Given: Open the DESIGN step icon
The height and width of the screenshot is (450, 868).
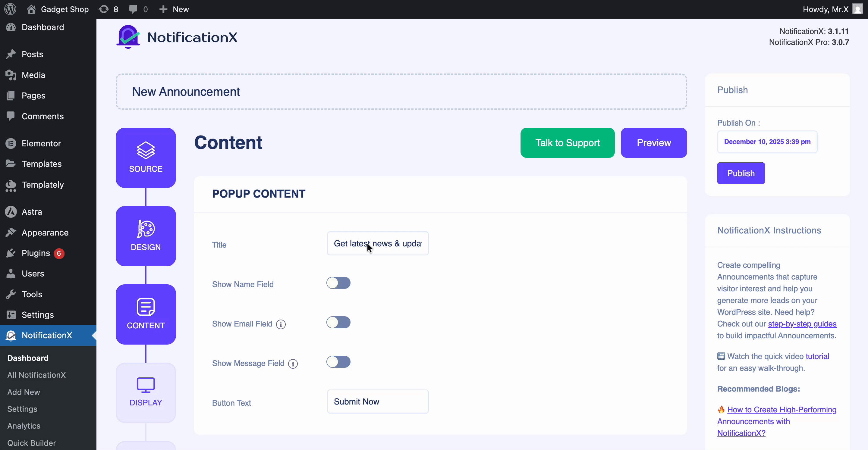Looking at the screenshot, I should [x=146, y=236].
